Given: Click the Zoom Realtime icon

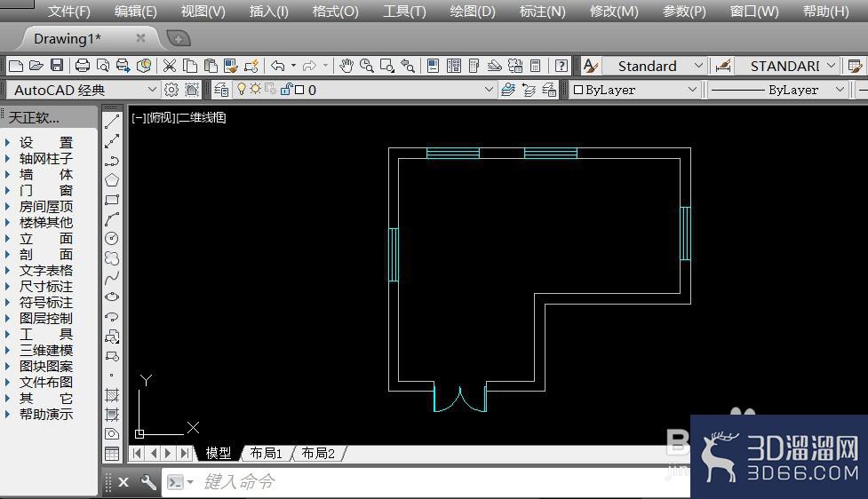Looking at the screenshot, I should tap(366, 66).
